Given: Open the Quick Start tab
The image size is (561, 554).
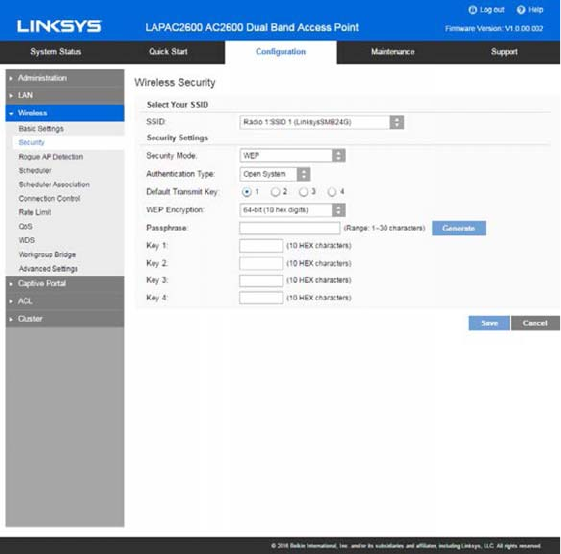Looking at the screenshot, I should point(168,52).
